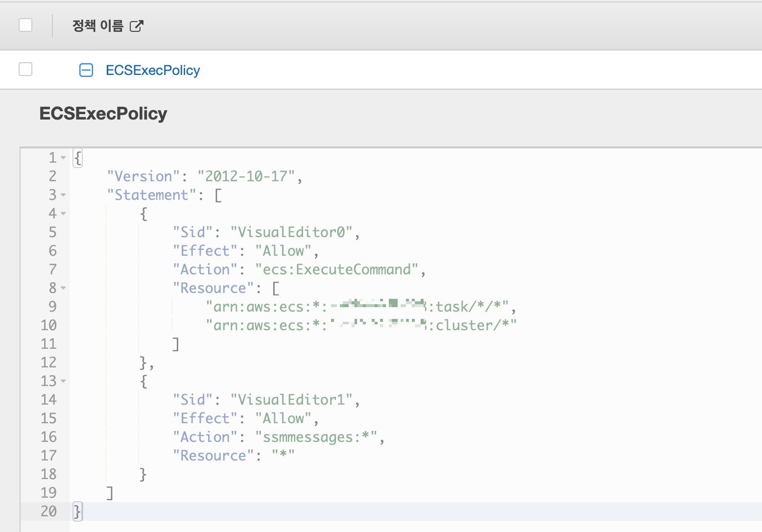Fold the second statement object at line 13
This screenshot has width=762, height=532.
(63, 381)
